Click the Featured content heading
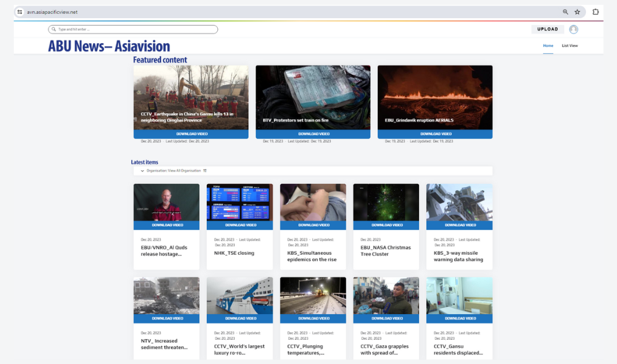The height and width of the screenshot is (364, 617). (x=160, y=60)
